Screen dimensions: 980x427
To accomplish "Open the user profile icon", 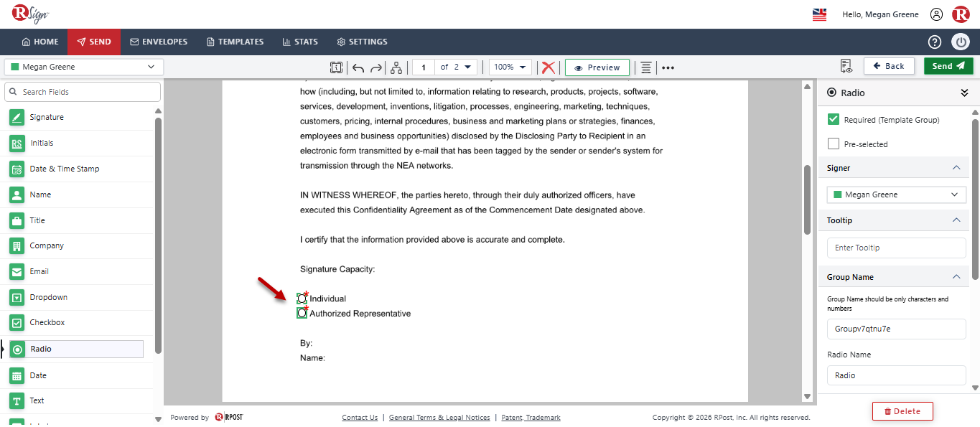I will point(936,14).
